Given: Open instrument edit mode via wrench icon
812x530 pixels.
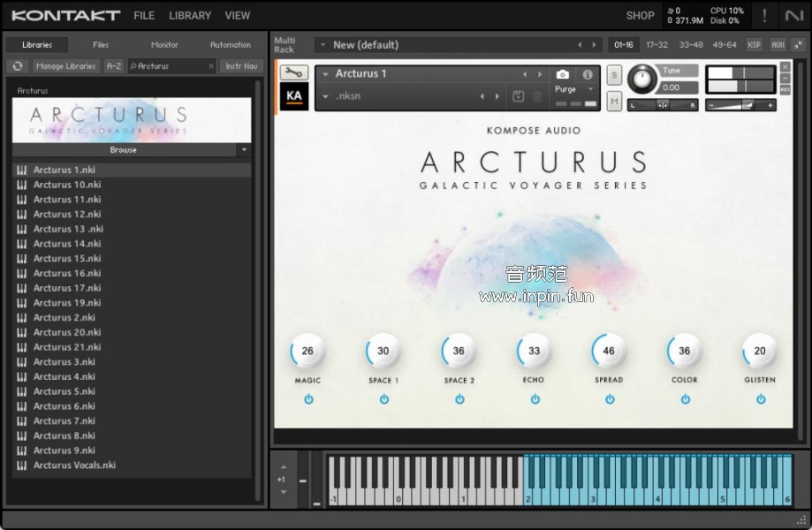Looking at the screenshot, I should tap(293, 74).
